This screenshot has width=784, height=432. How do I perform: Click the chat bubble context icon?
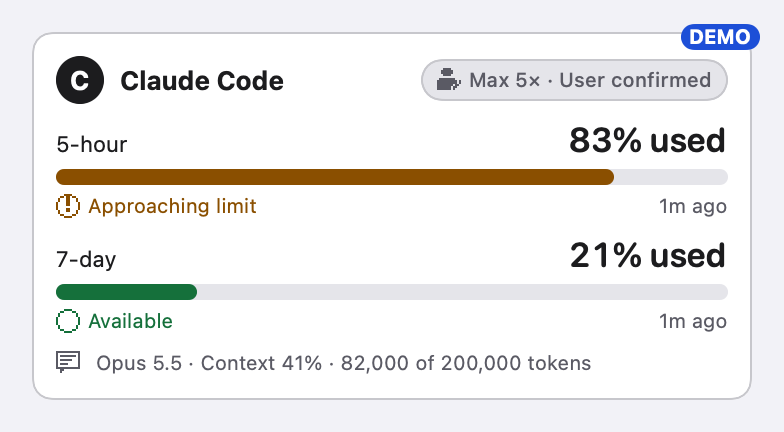click(x=68, y=362)
